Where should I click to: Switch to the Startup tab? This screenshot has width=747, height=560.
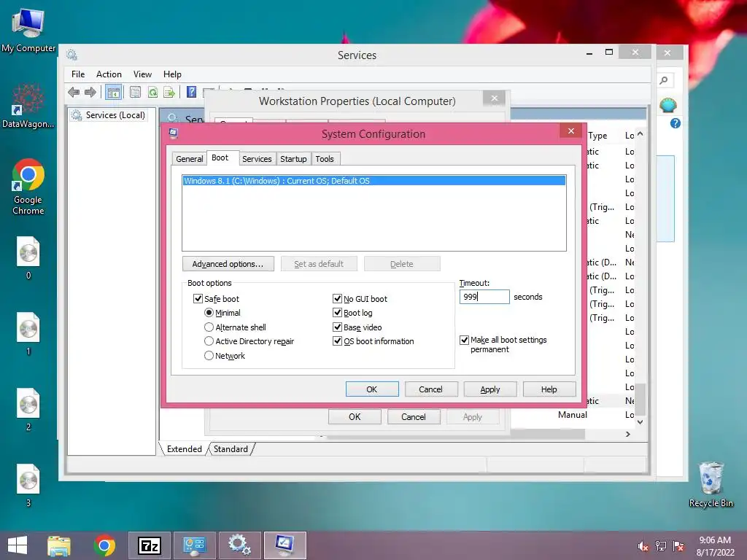293,159
